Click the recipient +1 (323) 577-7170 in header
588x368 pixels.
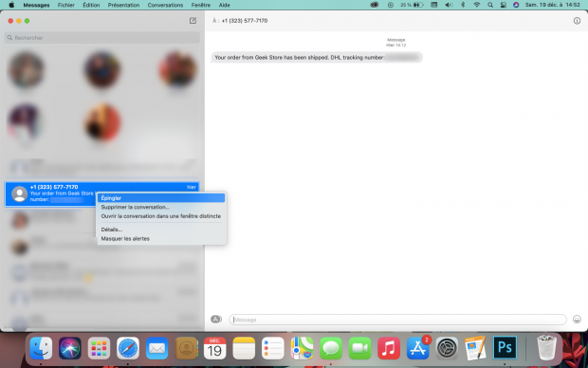[245, 21]
